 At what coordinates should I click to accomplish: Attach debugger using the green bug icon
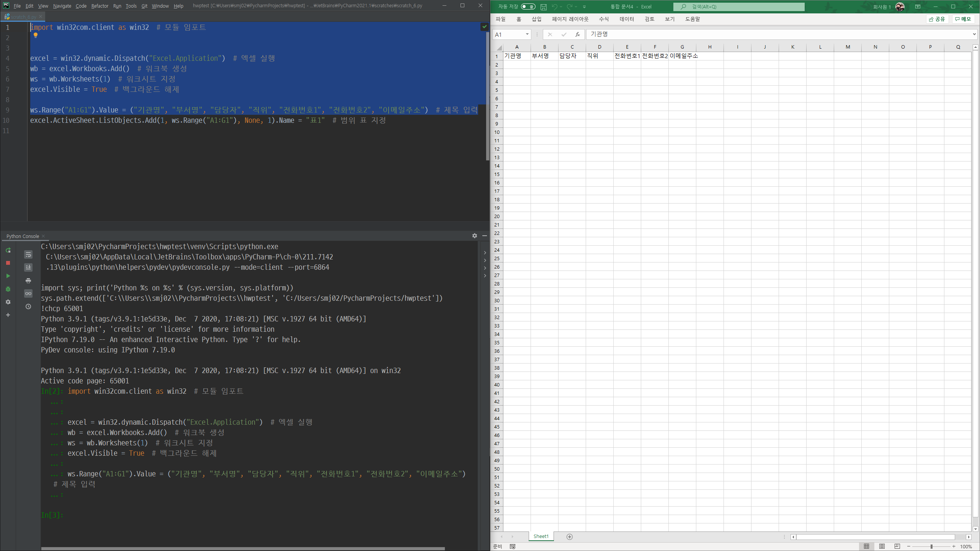tap(8, 289)
